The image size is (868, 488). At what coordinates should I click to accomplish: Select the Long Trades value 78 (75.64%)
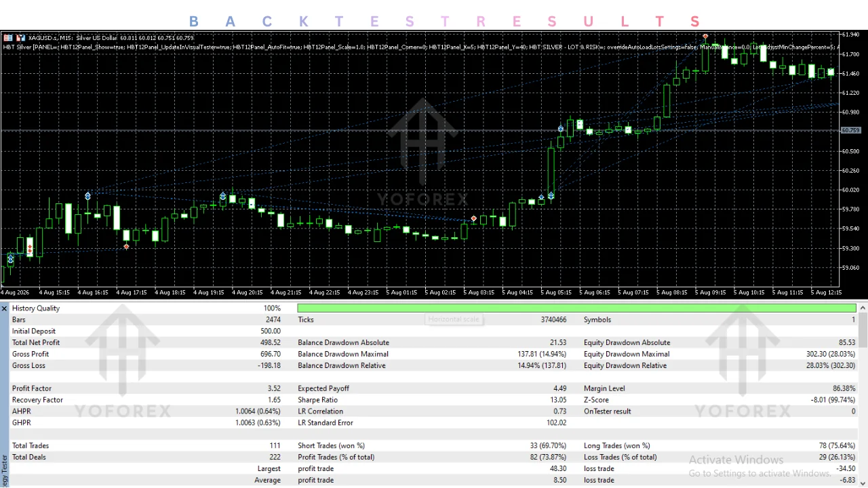[x=837, y=446]
